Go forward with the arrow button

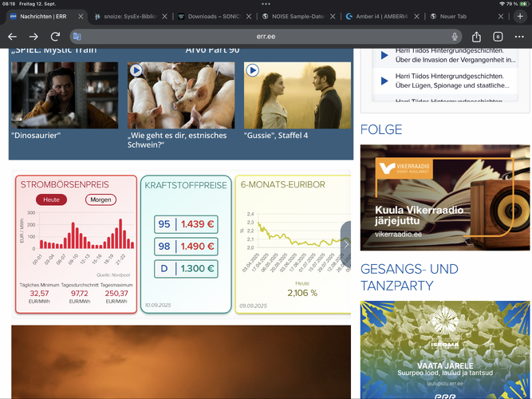pyautogui.click(x=33, y=37)
